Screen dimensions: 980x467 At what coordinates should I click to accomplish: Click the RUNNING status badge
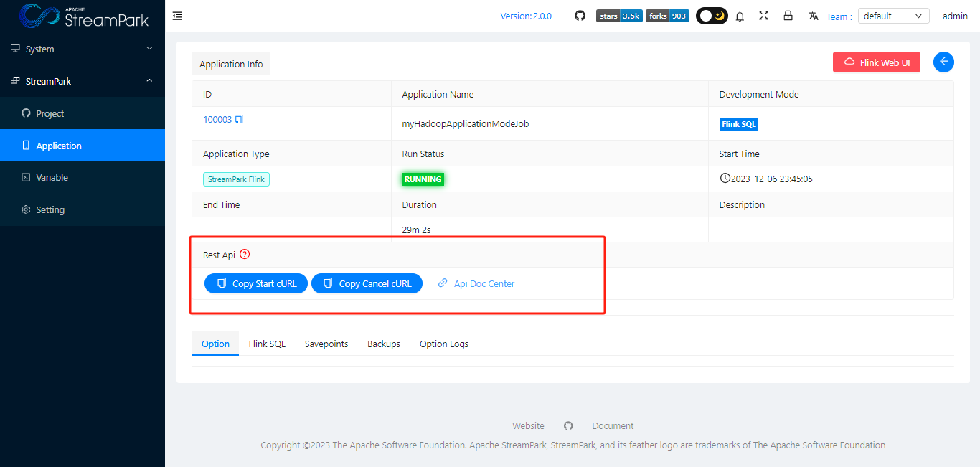point(423,179)
